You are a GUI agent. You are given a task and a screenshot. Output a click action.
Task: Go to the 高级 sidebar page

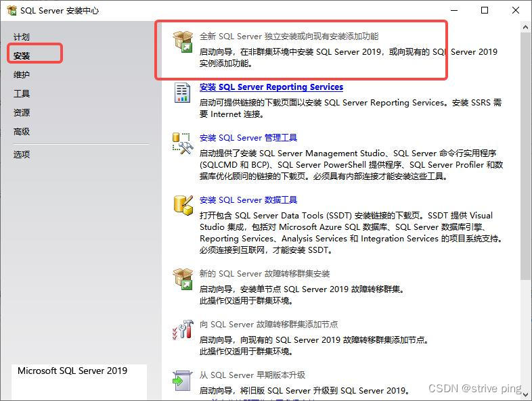22,131
